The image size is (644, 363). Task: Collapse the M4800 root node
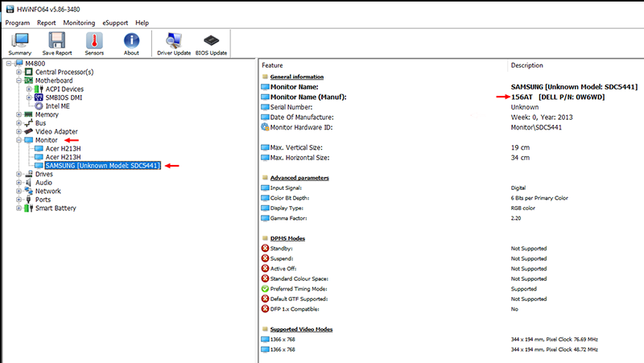(9, 64)
